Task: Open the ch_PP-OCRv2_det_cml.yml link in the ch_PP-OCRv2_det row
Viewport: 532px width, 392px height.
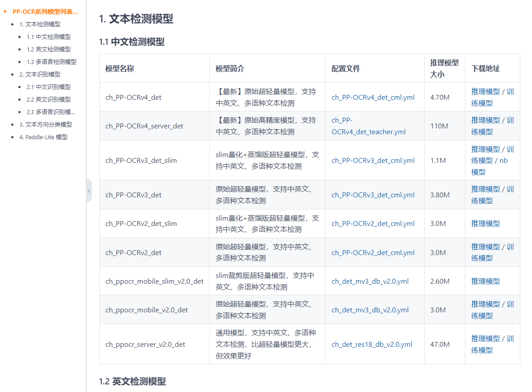Action: [373, 252]
